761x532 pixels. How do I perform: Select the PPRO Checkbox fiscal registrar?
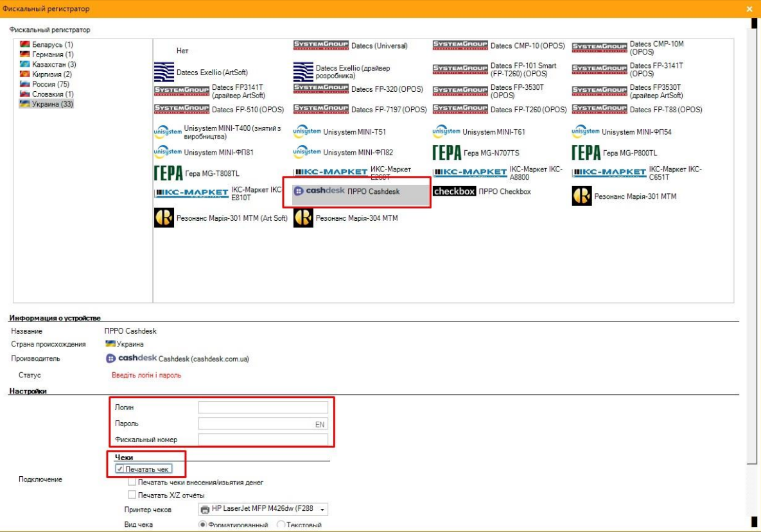click(482, 192)
